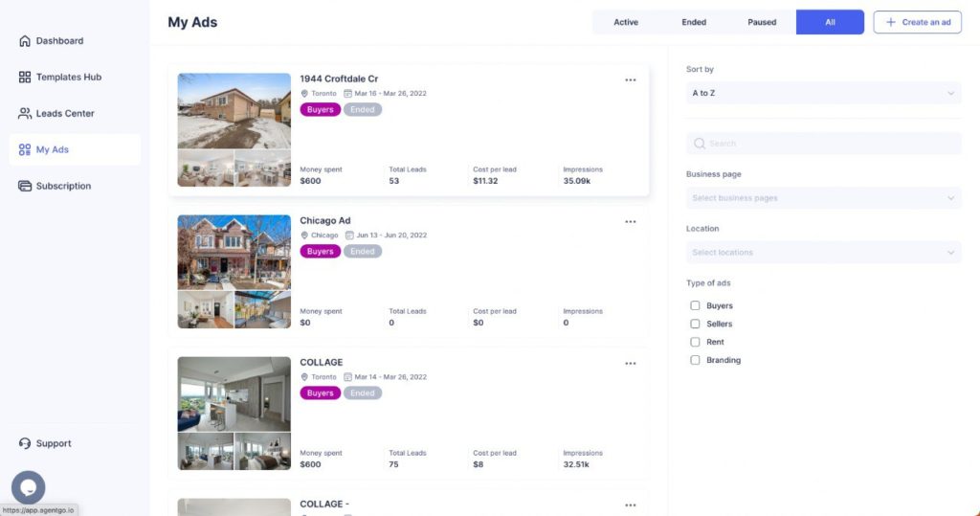980x516 pixels.
Task: Click the Leads Center people icon
Action: [24, 113]
